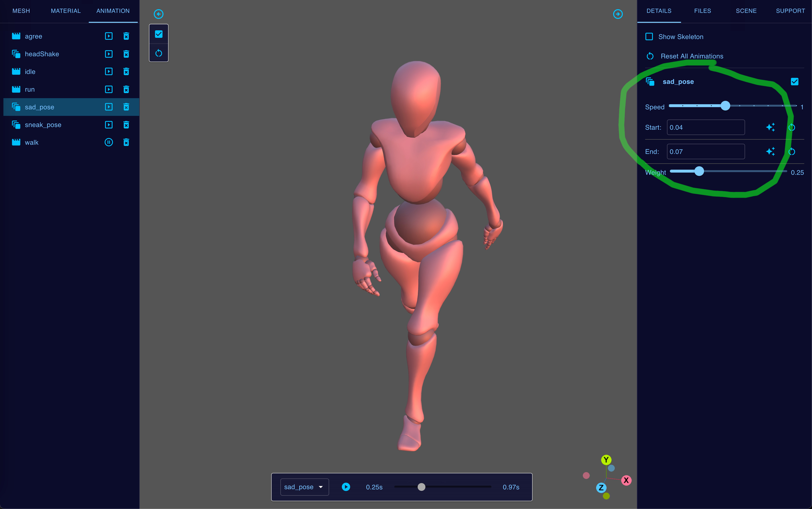The height and width of the screenshot is (509, 812).
Task: Delete the agree animation
Action: point(126,36)
